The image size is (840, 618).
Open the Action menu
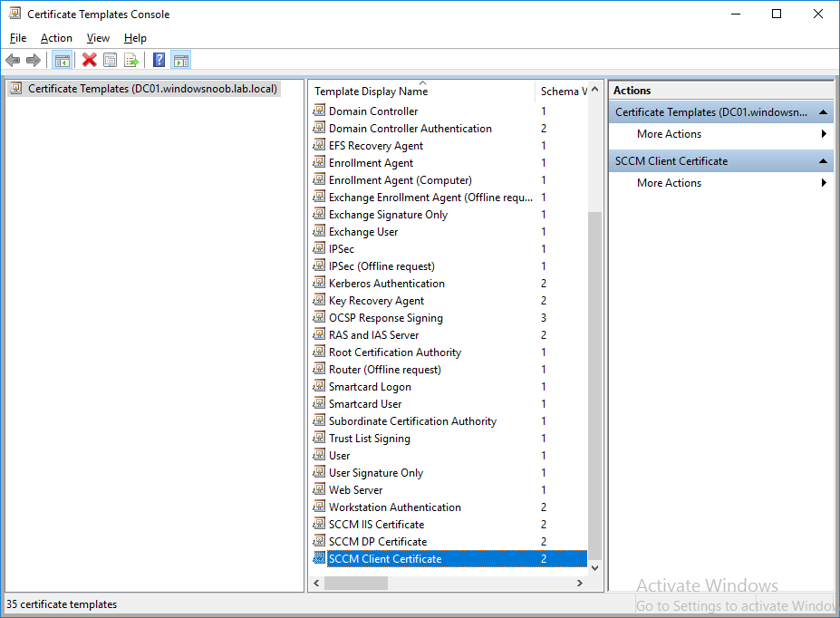pos(56,38)
